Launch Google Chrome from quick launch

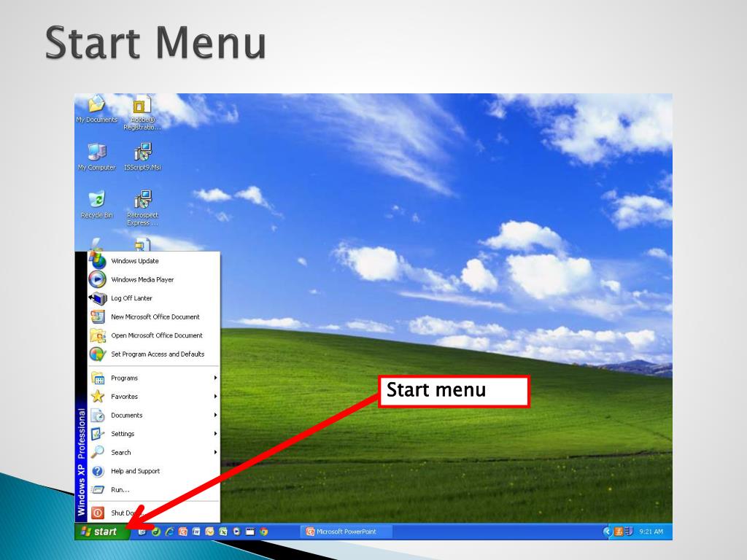pos(264,532)
